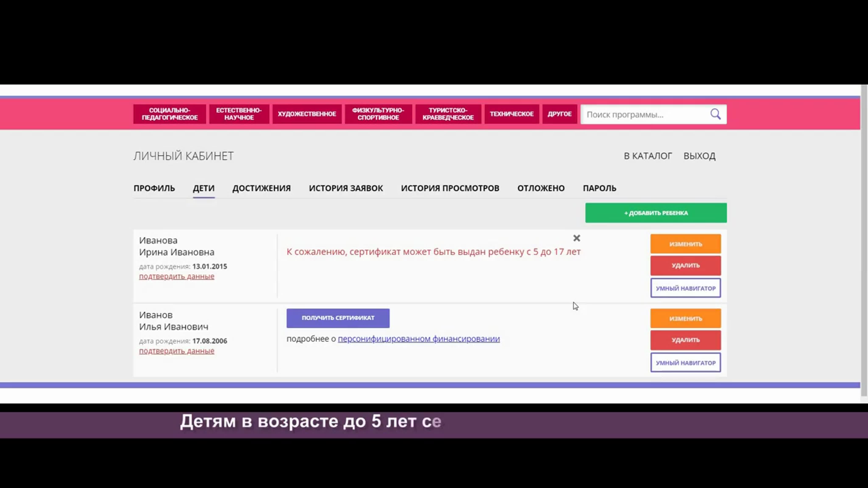Close the certificate age warning message
Screen dimensions: 868x488
[x=577, y=238]
